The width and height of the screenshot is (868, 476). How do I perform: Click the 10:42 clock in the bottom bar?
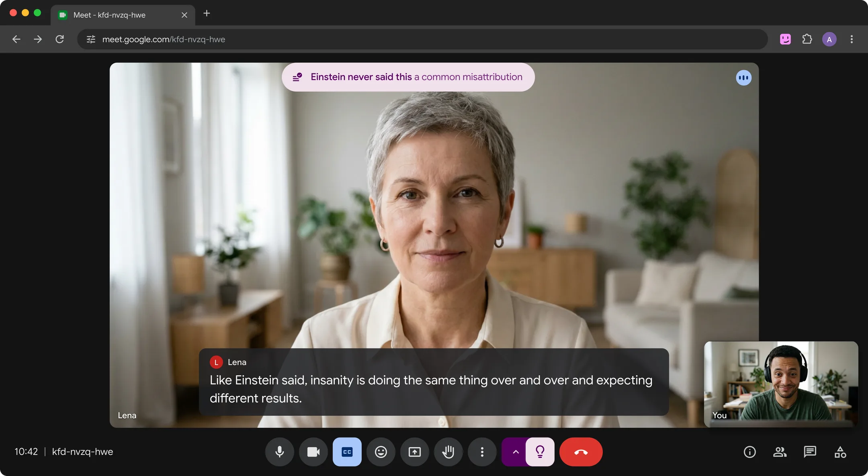[x=26, y=452]
